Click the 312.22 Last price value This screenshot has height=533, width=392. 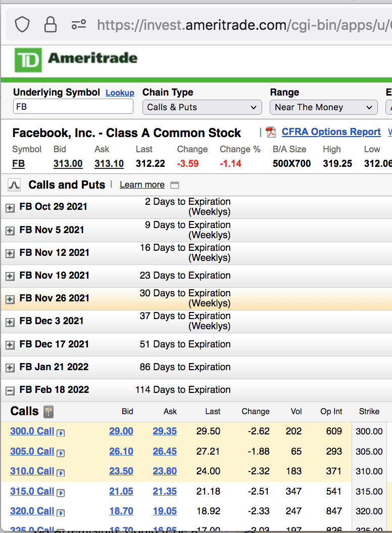click(151, 164)
